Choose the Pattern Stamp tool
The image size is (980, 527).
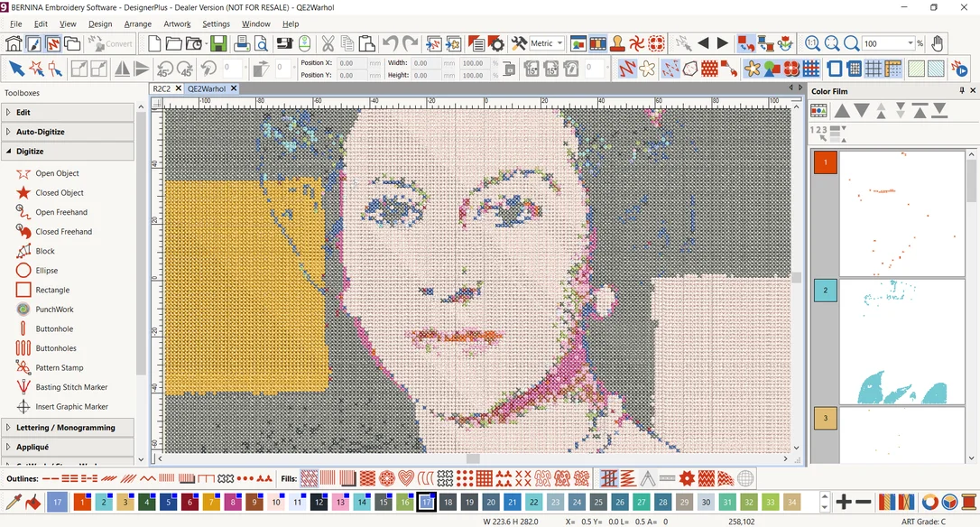tap(60, 367)
